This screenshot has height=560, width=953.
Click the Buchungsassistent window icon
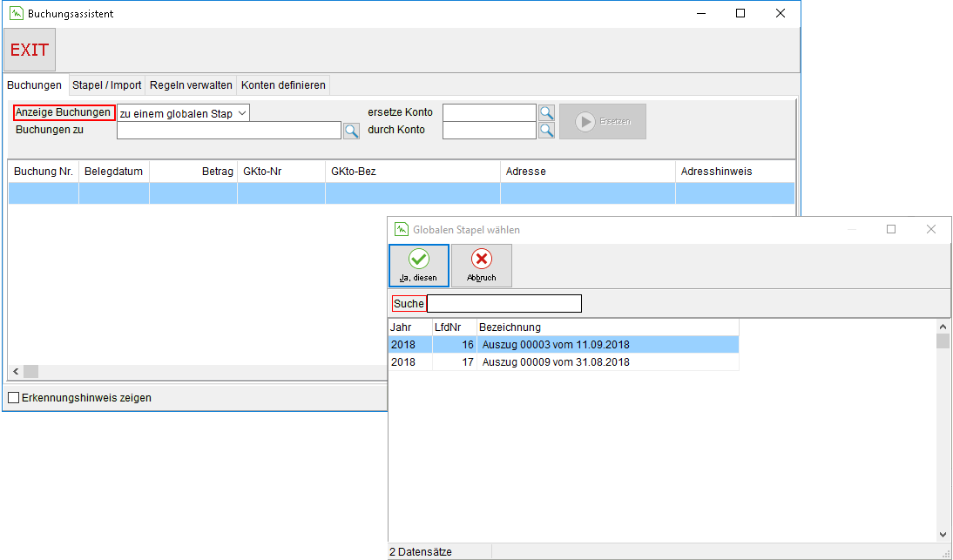click(17, 13)
